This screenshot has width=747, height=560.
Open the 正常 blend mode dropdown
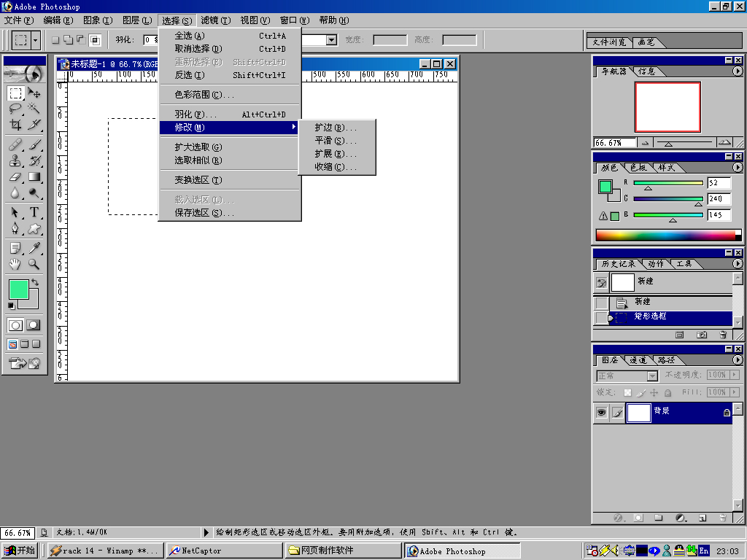651,376
